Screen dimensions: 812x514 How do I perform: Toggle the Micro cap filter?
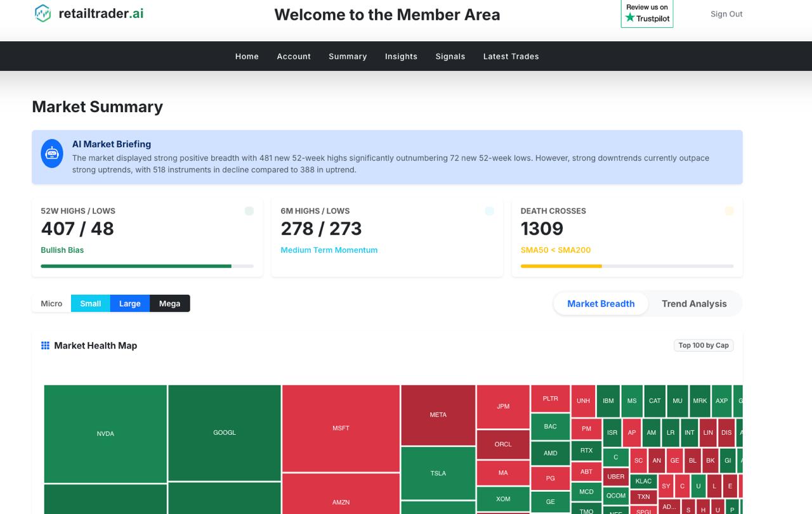51,304
